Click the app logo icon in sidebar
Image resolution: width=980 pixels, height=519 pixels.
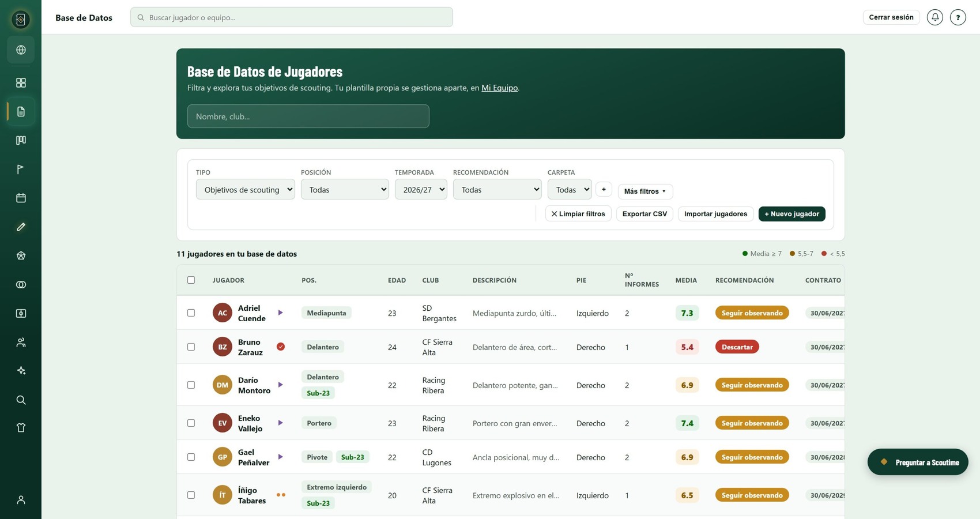click(21, 20)
